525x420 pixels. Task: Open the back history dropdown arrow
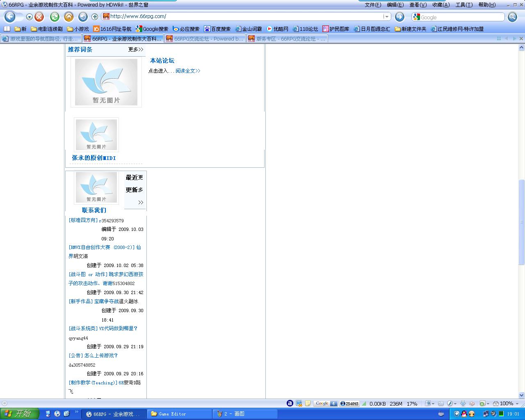click(30, 17)
